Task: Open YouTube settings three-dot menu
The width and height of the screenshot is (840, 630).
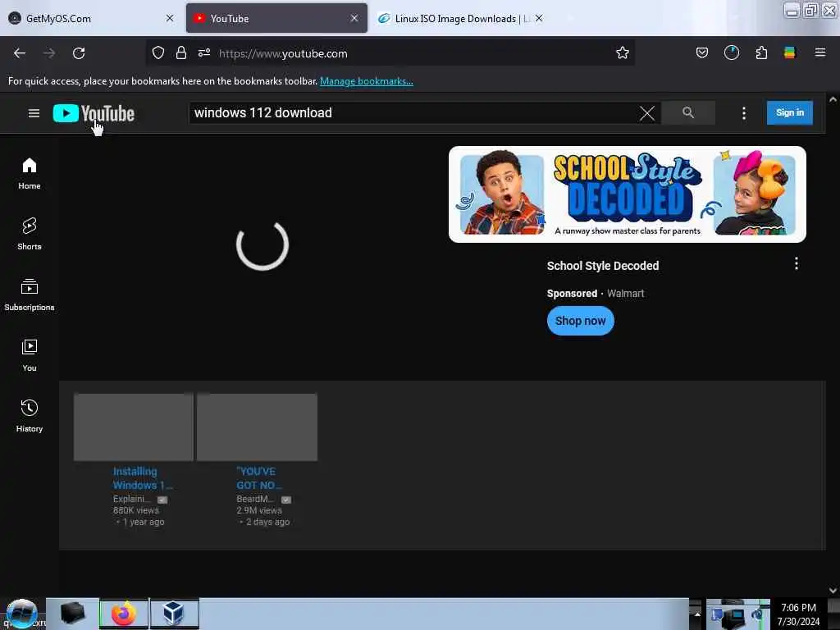Action: (743, 113)
